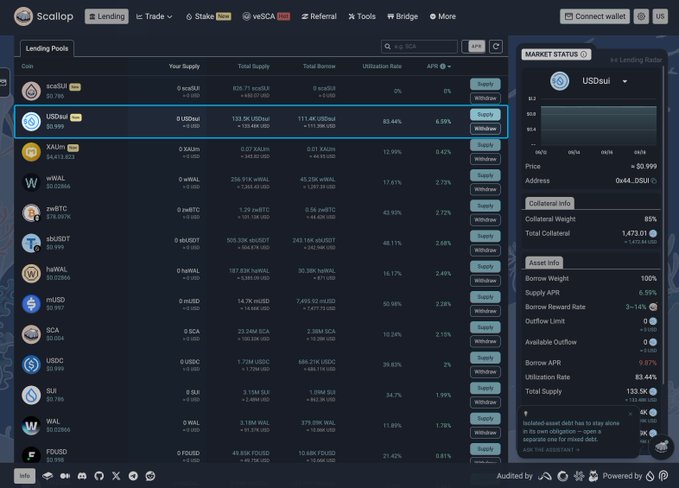
Task: Click the SCA coin icon
Action: pyautogui.click(x=31, y=334)
